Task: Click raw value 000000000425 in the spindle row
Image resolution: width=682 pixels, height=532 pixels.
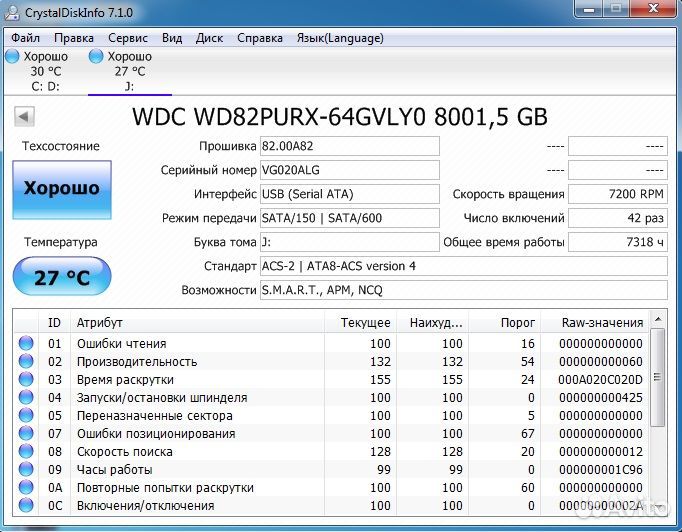Action: coord(601,397)
